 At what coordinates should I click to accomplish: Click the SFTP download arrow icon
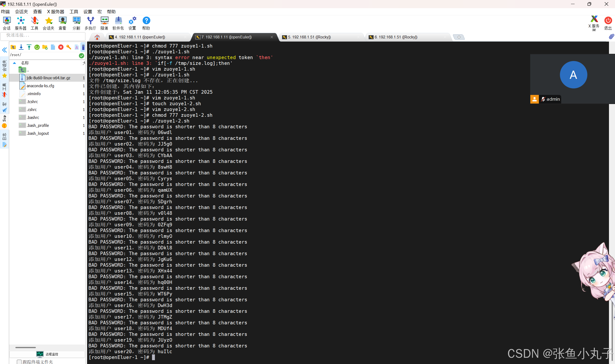pos(21,47)
